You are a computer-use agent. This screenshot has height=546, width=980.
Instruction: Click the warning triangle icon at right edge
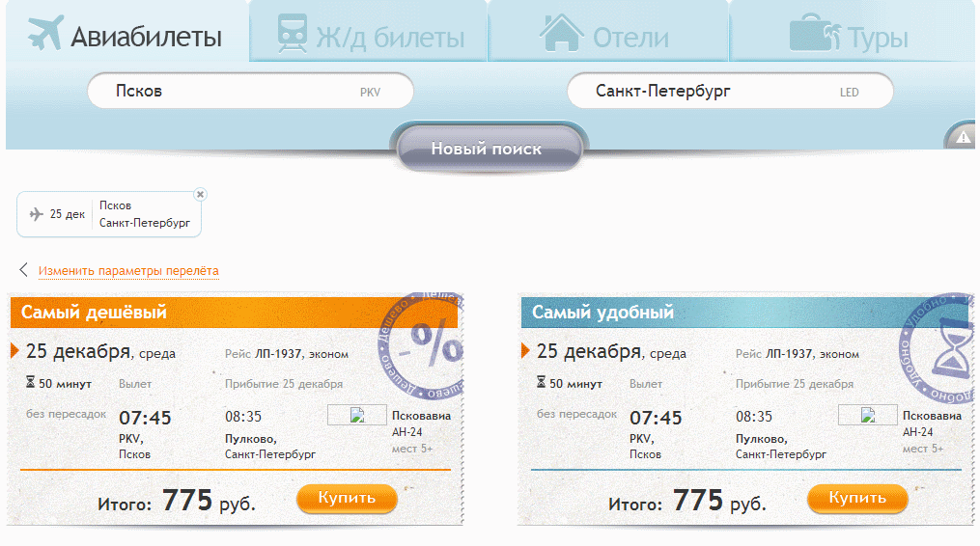click(964, 137)
